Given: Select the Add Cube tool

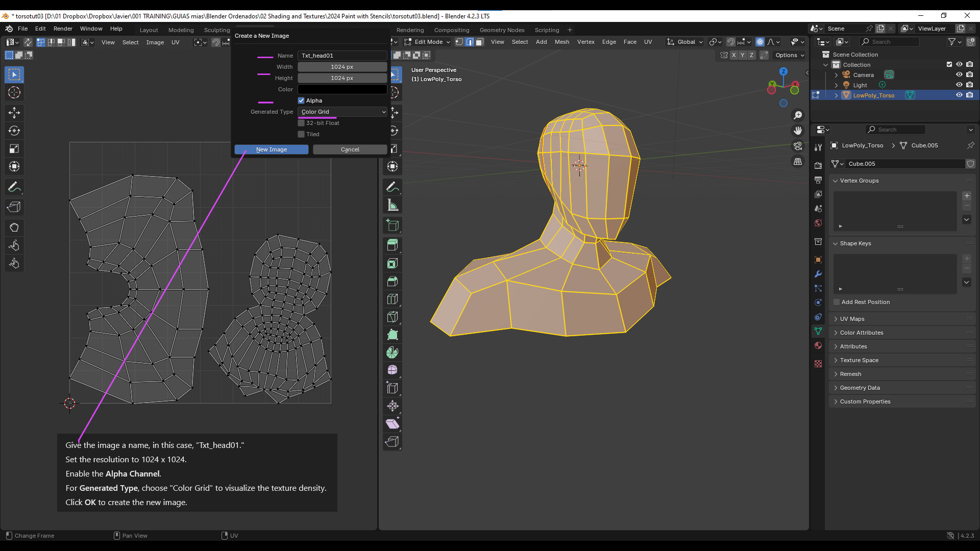Looking at the screenshot, I should click(393, 225).
